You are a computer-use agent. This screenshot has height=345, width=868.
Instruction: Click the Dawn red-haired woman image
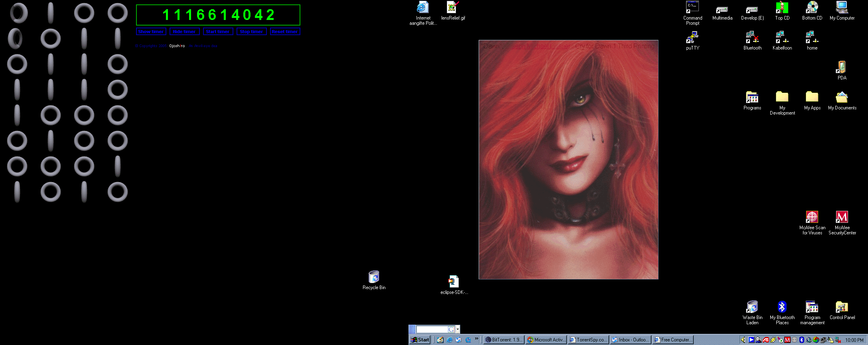point(568,160)
